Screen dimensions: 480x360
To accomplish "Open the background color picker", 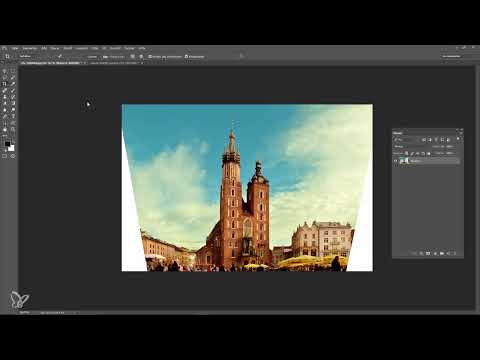I will tap(12, 148).
